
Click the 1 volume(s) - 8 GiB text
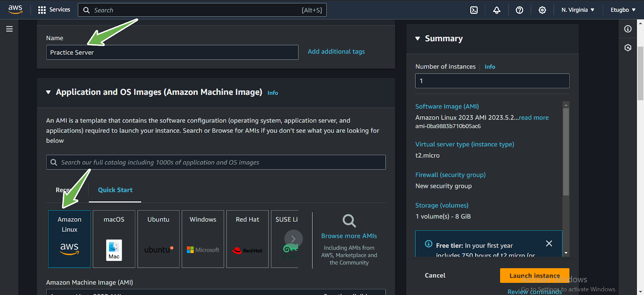click(443, 217)
